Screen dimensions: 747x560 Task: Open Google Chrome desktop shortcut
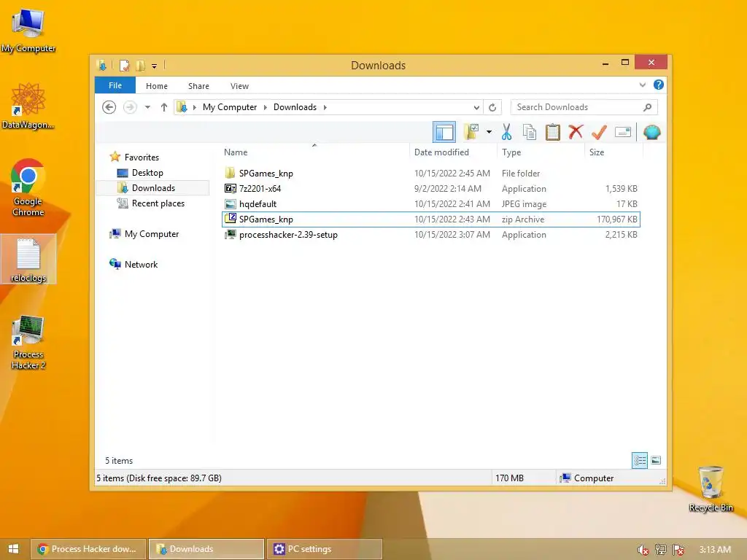tap(28, 187)
